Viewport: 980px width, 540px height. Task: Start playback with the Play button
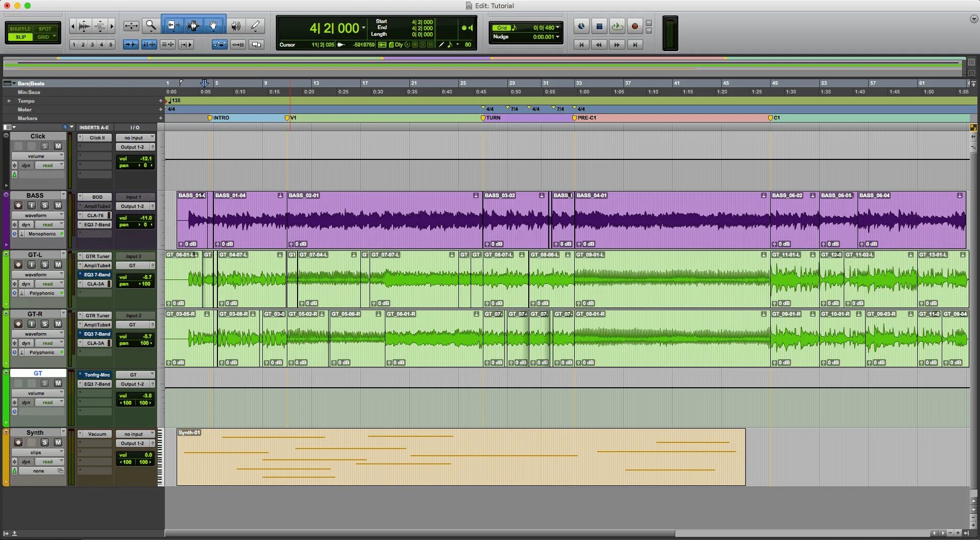617,26
